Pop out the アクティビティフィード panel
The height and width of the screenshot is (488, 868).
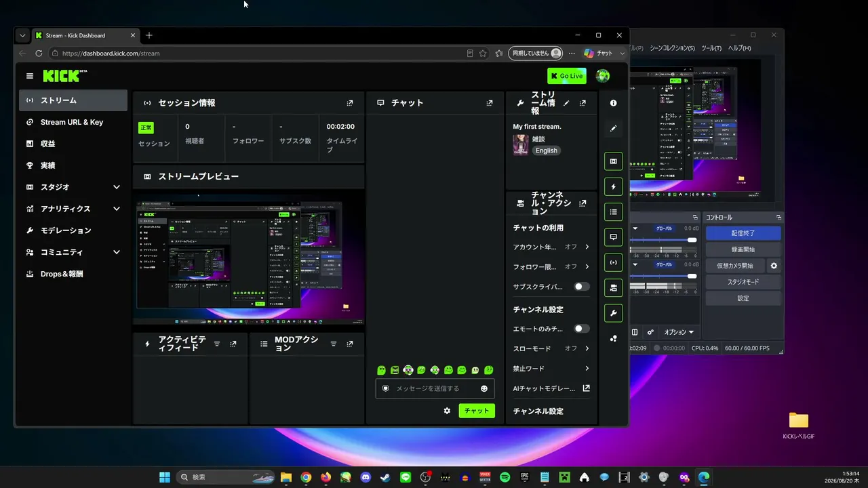233,344
